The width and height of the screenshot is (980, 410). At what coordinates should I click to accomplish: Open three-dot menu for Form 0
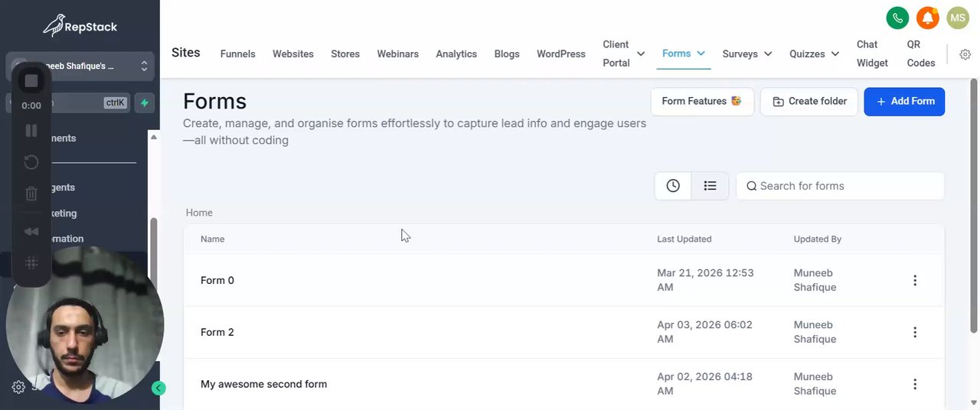click(914, 281)
